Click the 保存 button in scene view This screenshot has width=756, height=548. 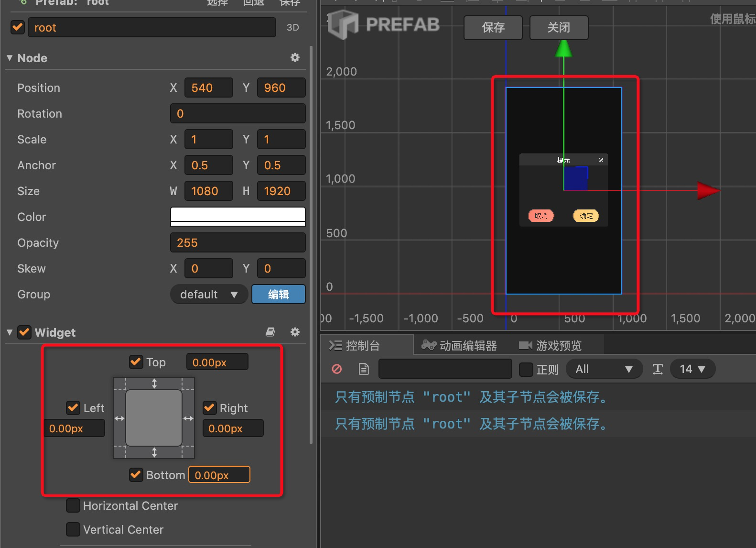tap(493, 27)
